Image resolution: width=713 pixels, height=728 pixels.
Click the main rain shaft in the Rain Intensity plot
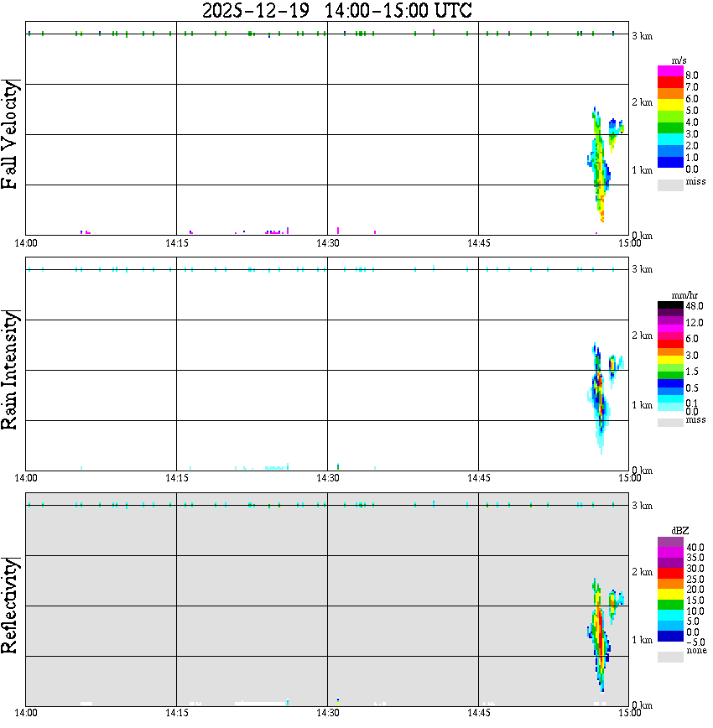pos(599,399)
